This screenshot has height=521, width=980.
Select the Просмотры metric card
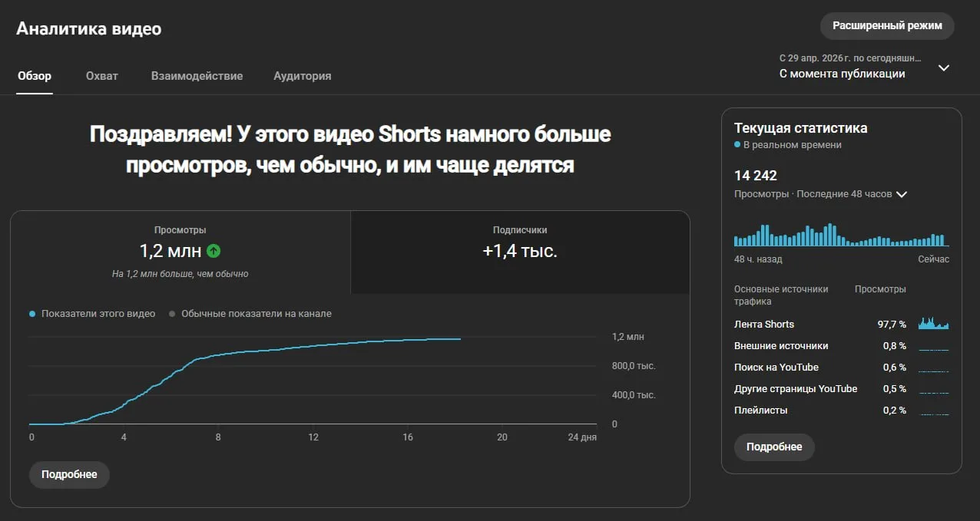coord(180,252)
